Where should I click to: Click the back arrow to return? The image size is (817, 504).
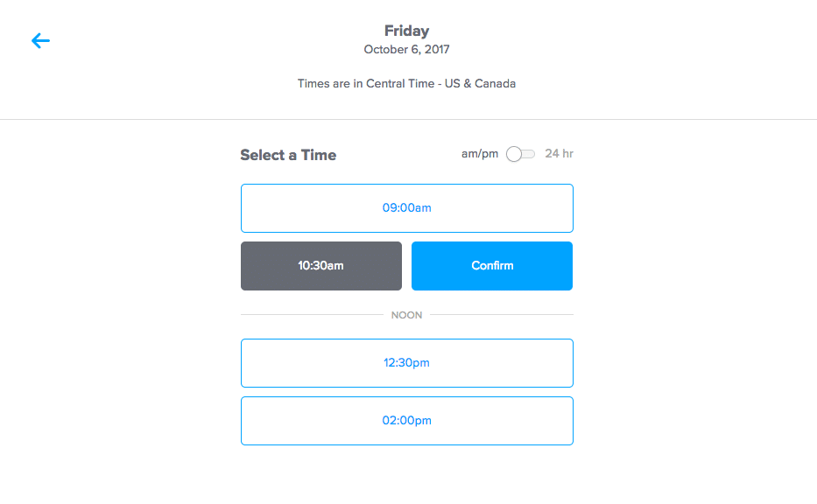(x=40, y=40)
